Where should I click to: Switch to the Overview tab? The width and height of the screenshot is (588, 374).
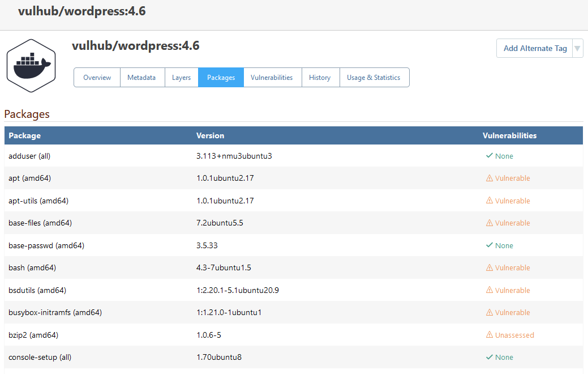97,78
